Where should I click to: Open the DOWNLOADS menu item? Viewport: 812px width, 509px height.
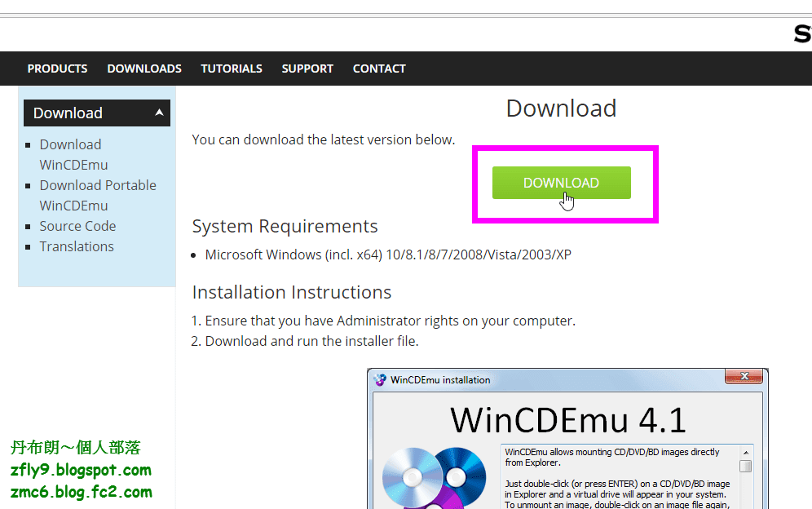pos(144,69)
